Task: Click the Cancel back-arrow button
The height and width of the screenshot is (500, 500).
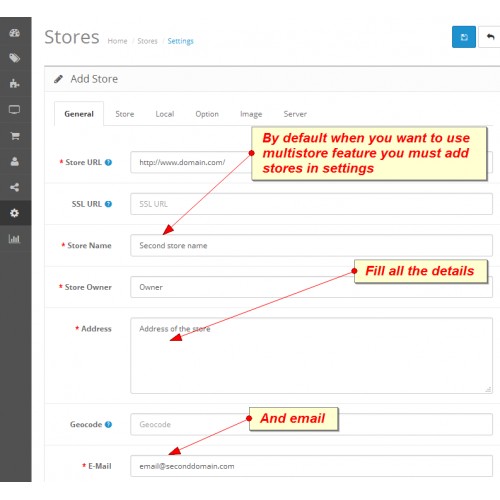Action: coord(489,37)
